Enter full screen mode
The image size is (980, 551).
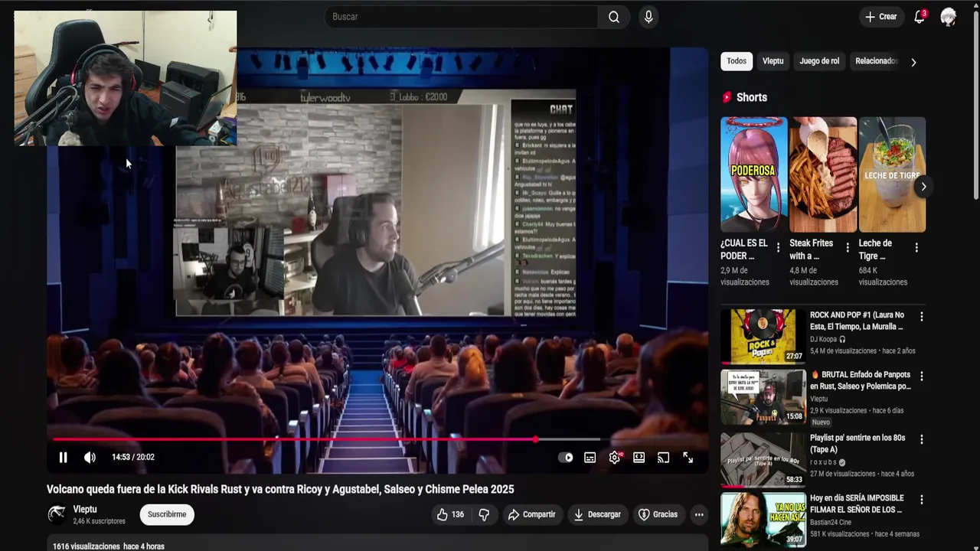688,458
